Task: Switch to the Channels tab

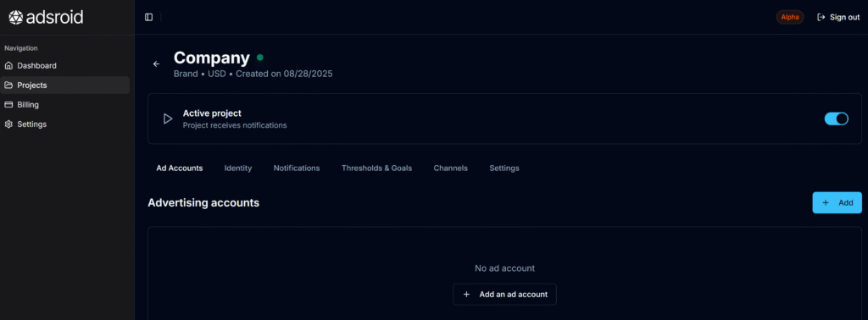Action: 451,168
